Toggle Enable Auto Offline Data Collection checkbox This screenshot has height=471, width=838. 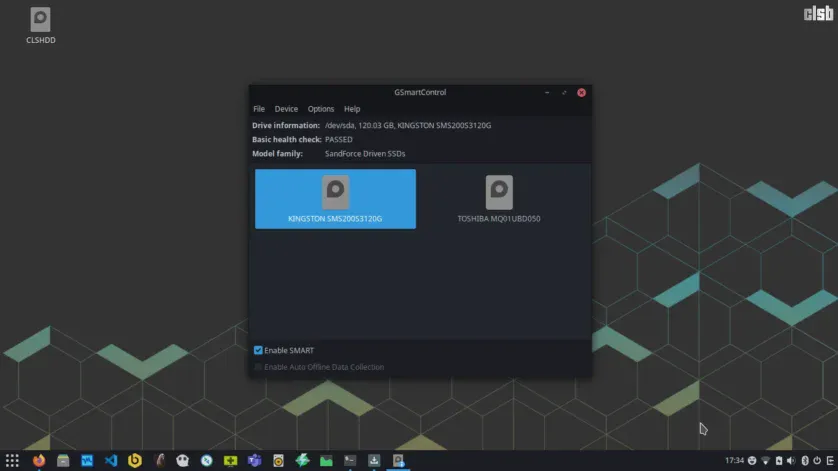coord(259,367)
